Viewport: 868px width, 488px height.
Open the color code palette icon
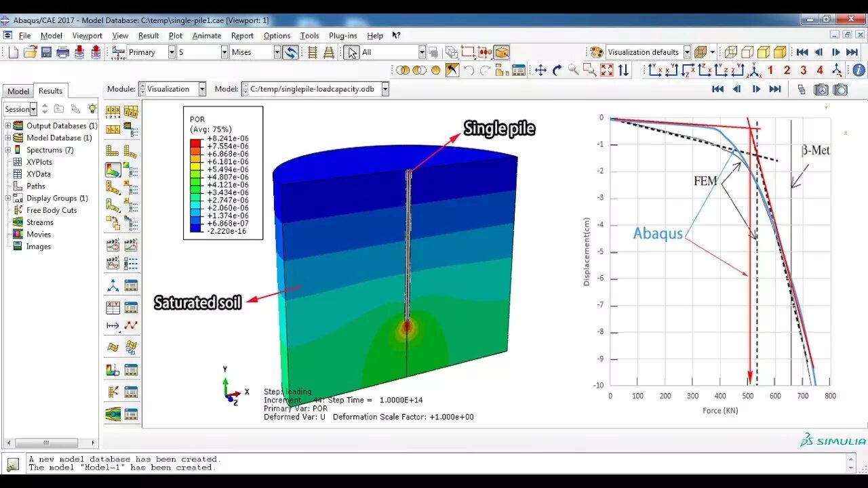pos(596,52)
